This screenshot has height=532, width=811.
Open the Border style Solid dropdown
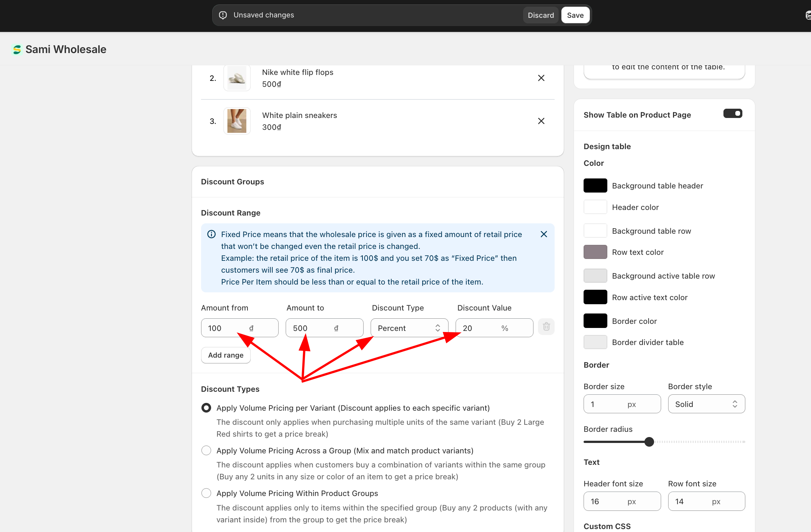point(706,404)
